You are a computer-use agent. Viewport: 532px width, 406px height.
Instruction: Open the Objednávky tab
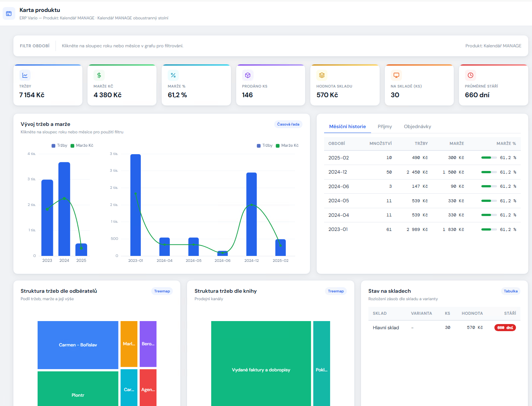[x=417, y=127]
